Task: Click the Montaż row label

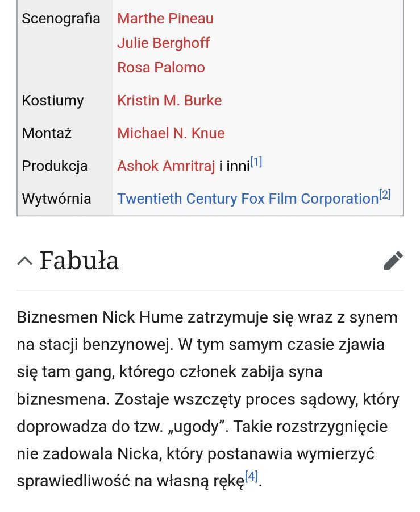Action: 47,133
